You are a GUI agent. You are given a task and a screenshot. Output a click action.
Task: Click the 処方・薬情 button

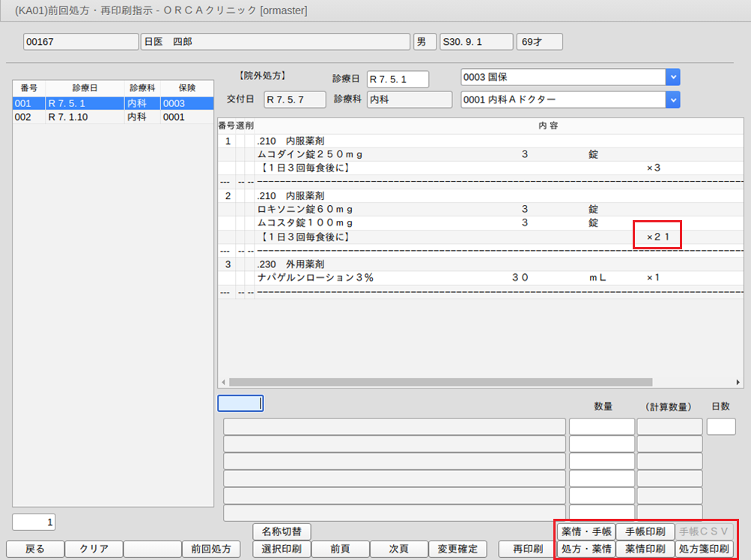[586, 549]
